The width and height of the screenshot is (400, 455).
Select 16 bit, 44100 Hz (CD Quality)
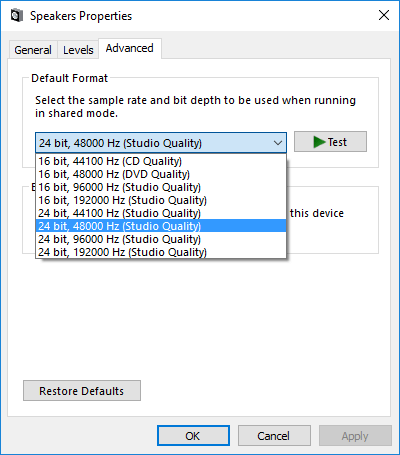161,161
